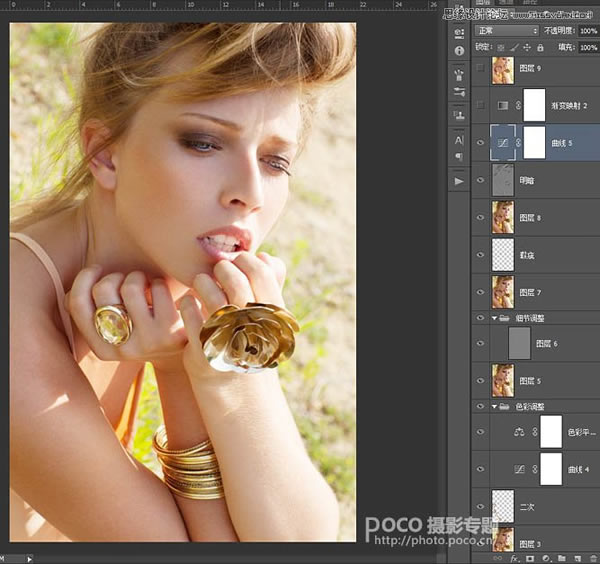Hide the 曲线 5 layer
The height and width of the screenshot is (564, 600).
(x=480, y=143)
